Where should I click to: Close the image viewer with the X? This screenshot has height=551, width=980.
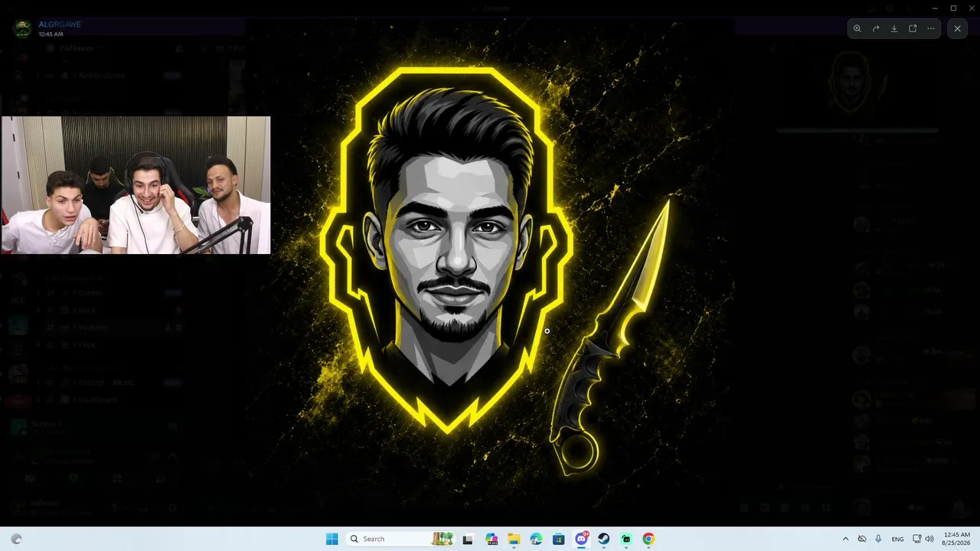[x=957, y=29]
